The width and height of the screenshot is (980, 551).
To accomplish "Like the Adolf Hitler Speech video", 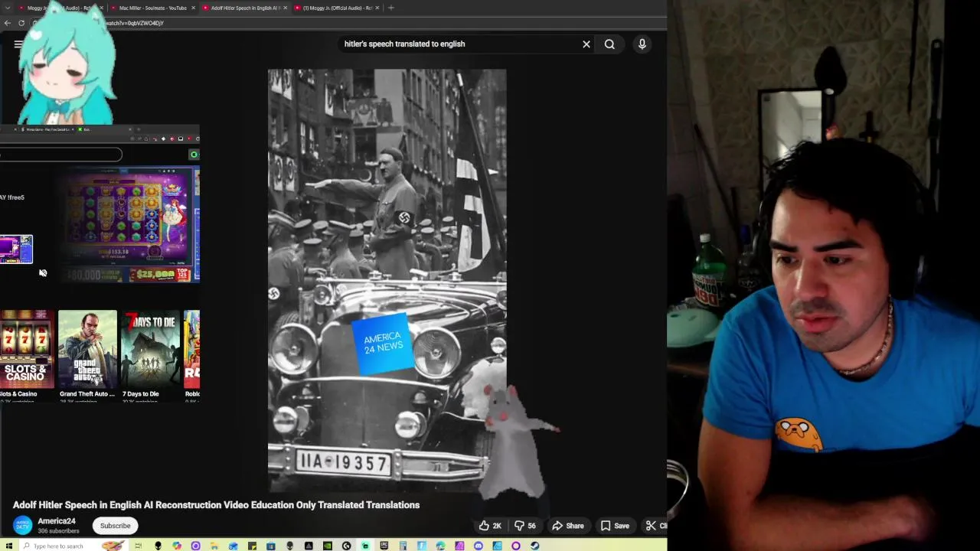I will pos(490,526).
